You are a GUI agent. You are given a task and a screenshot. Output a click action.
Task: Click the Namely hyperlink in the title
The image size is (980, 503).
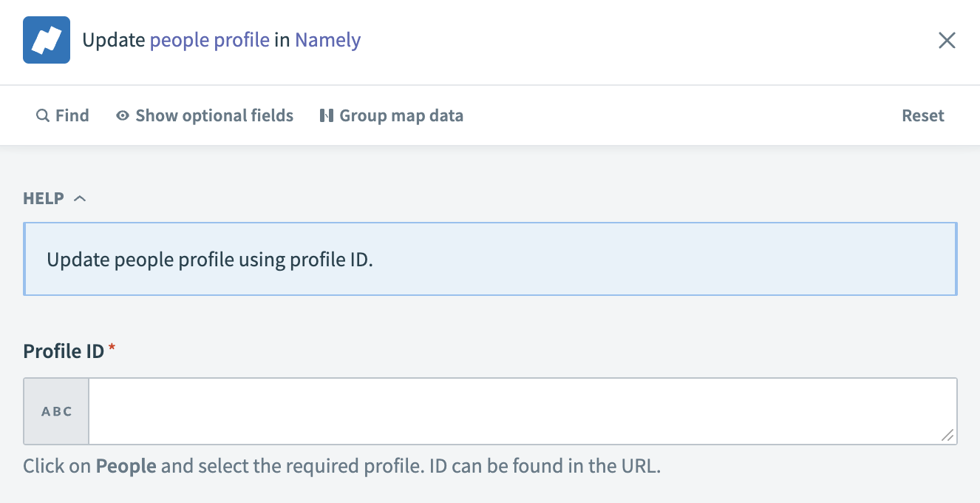tap(327, 40)
